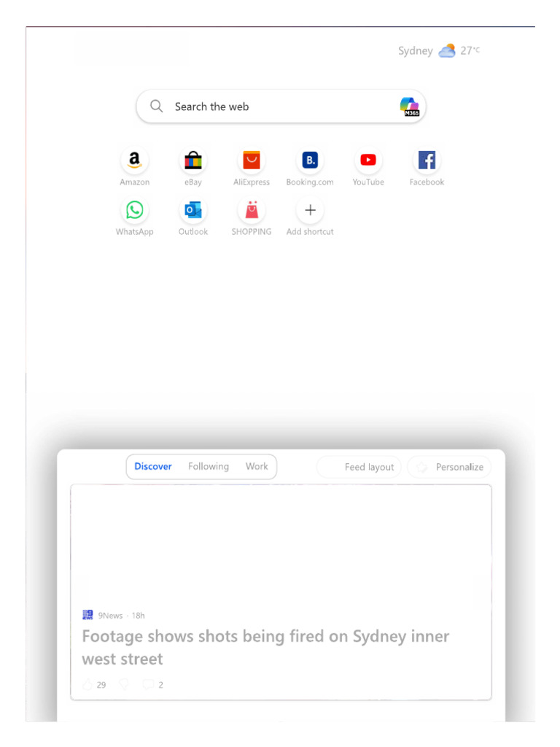The width and height of the screenshot is (560, 747).
Task: Like the article with thumbs up
Action: click(87, 685)
